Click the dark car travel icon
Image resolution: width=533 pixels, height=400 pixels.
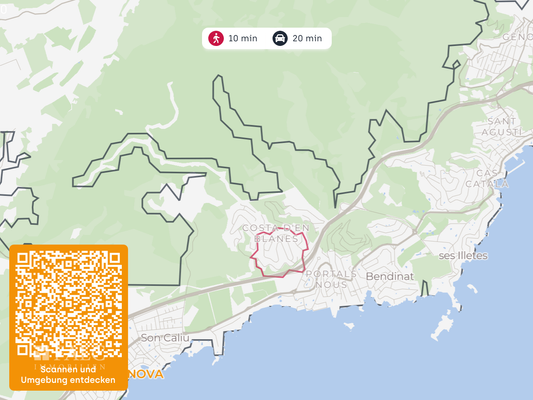coord(280,38)
